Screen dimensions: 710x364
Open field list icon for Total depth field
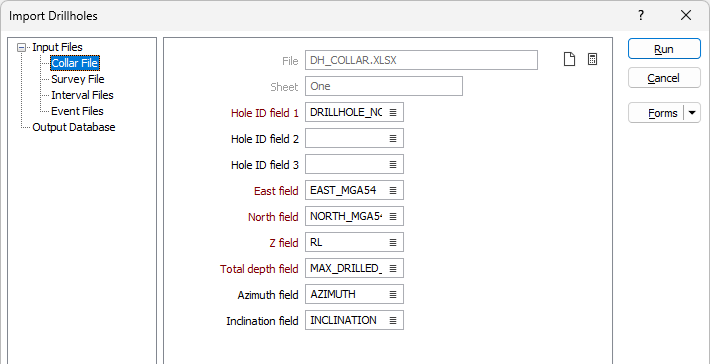click(x=393, y=268)
